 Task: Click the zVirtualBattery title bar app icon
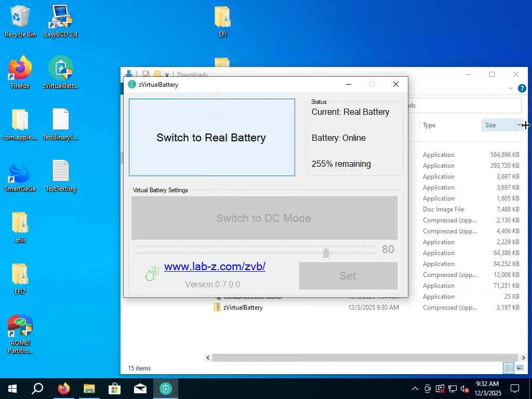pyautogui.click(x=131, y=84)
